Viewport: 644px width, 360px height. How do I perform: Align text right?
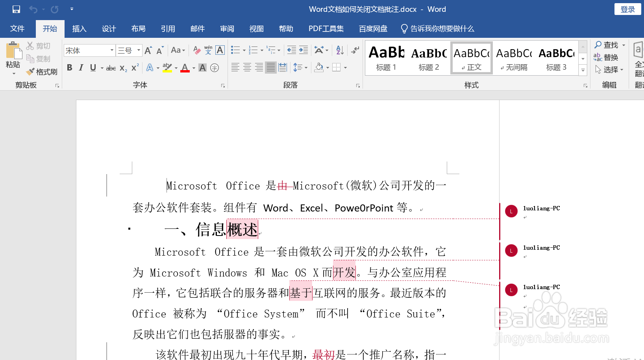tap(259, 67)
